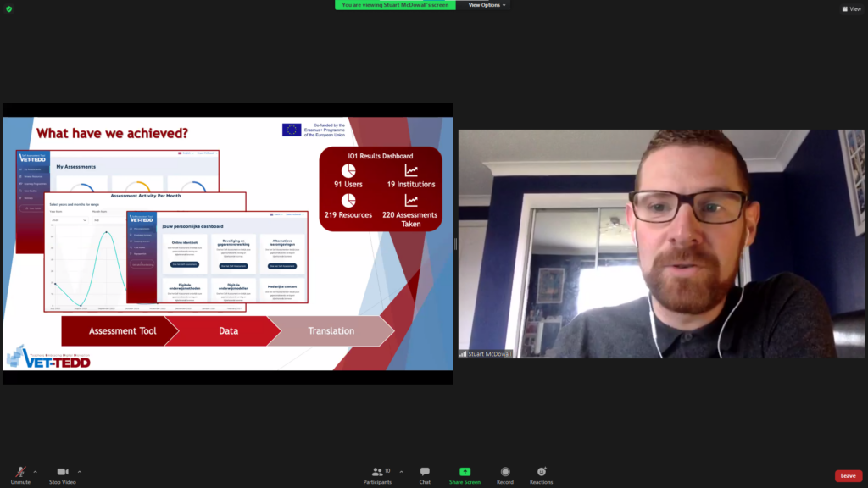Click the 'My Assessments' heading in the slide
Screen dimensions: 868x488
75,167
